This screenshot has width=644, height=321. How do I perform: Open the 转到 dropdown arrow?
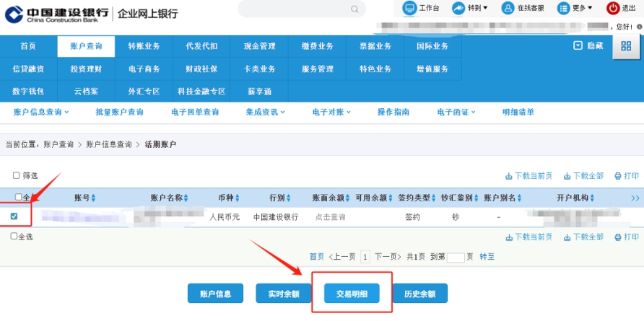point(485,8)
